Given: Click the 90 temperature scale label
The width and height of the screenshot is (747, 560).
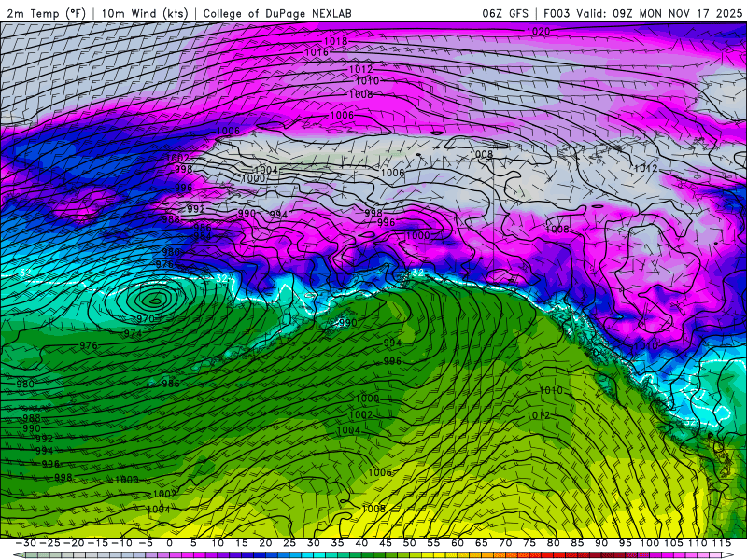Looking at the screenshot, I should coord(601,543).
